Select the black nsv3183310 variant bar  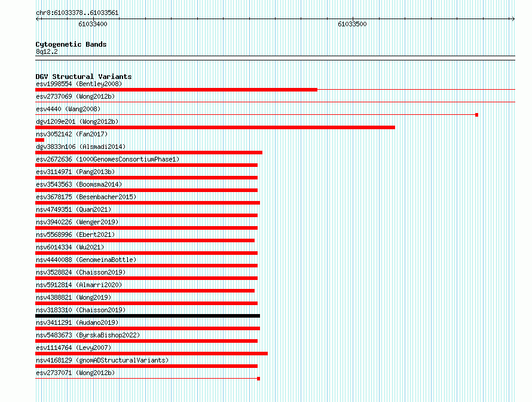tap(148, 316)
